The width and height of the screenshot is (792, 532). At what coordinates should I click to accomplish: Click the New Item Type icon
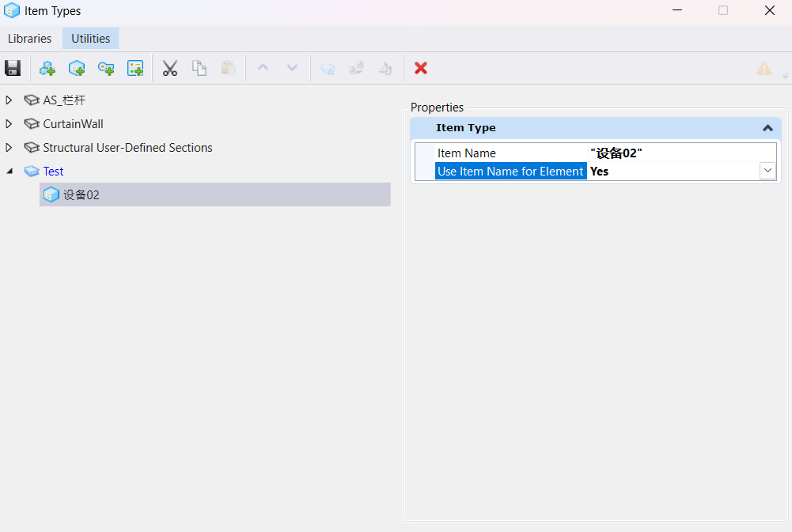click(x=77, y=68)
